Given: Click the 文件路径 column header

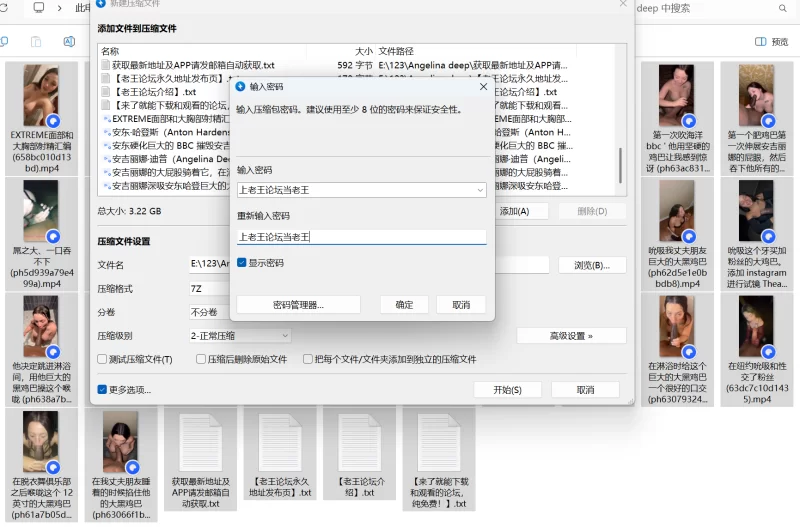Looking at the screenshot, I should [x=396, y=51].
